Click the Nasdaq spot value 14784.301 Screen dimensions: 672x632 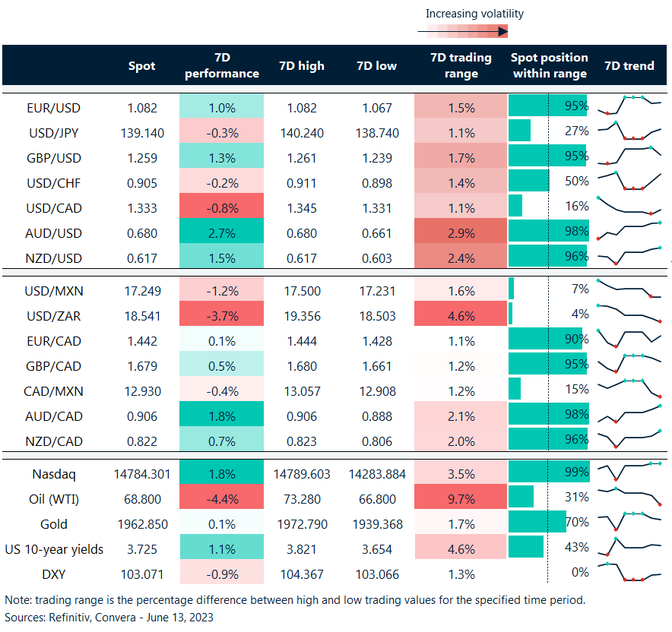(142, 474)
